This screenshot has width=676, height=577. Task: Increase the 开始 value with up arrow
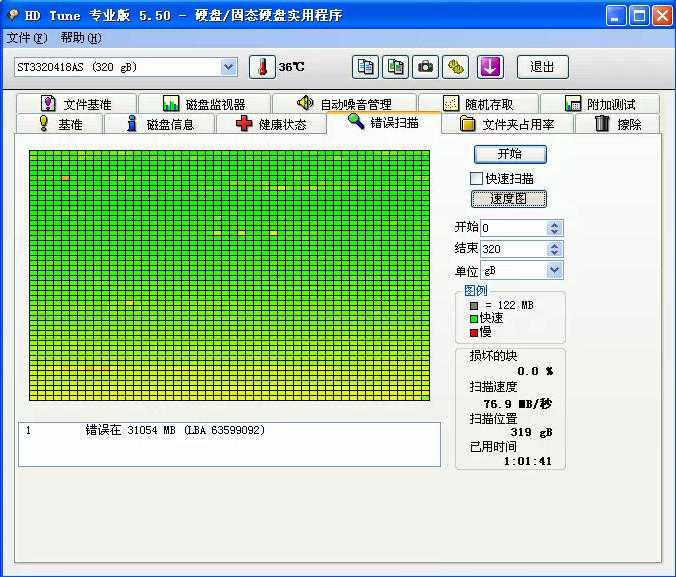coord(554,224)
